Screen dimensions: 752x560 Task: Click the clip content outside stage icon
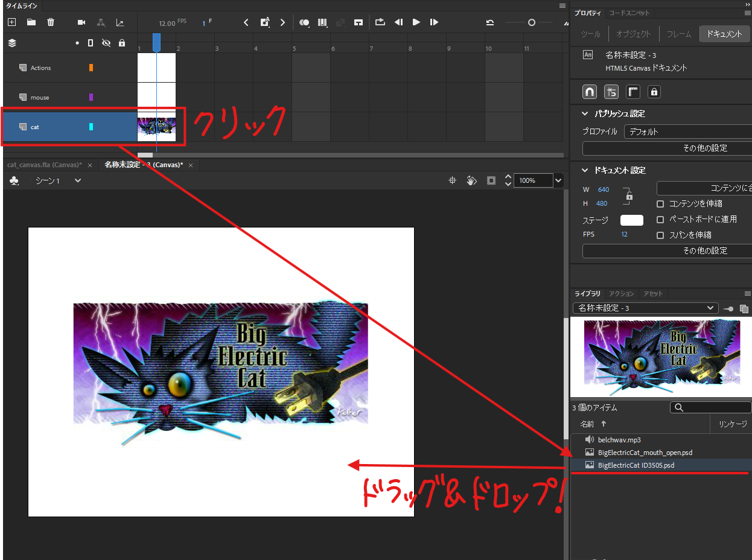491,180
